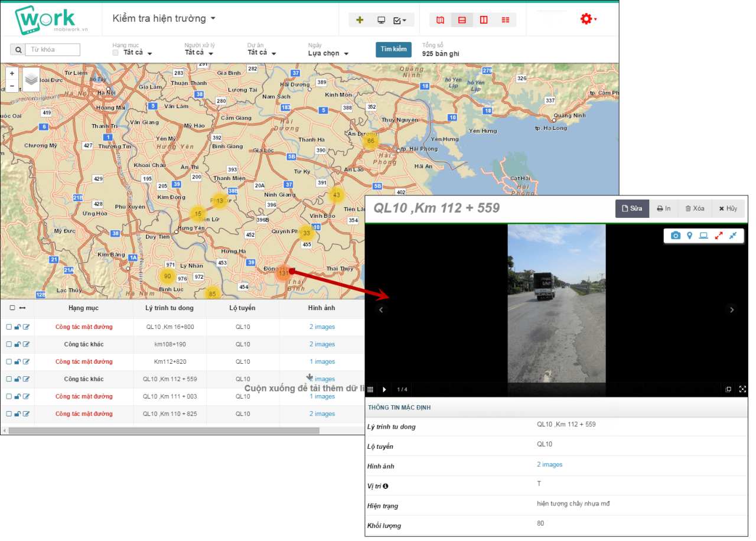The height and width of the screenshot is (541, 756).
Task: Play the photo slideshow
Action: coord(384,389)
